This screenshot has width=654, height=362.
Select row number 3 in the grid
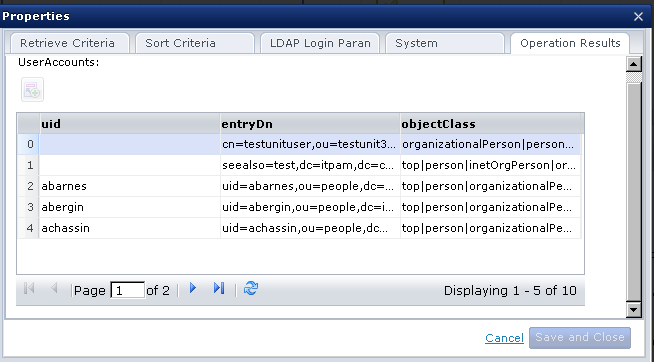29,207
